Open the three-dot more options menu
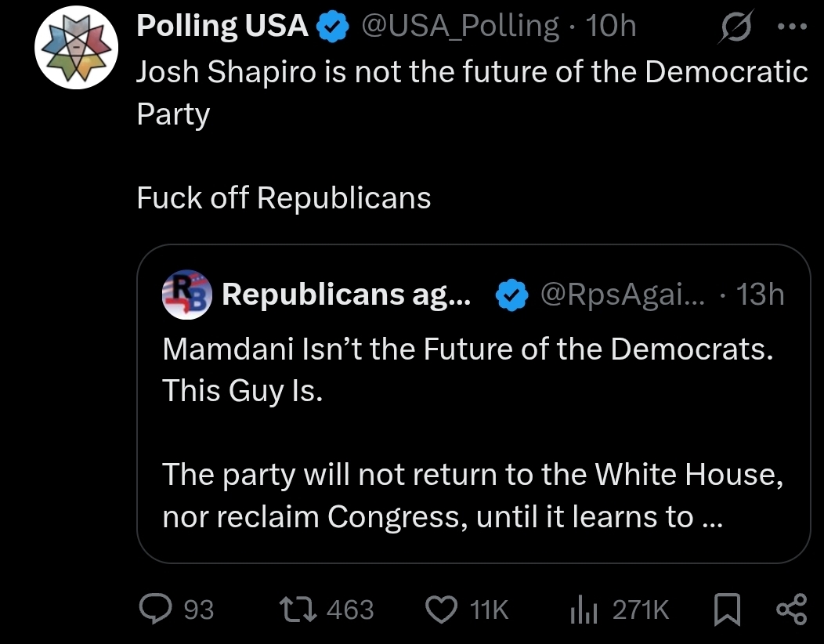Screen dimensions: 824x644 (793, 27)
